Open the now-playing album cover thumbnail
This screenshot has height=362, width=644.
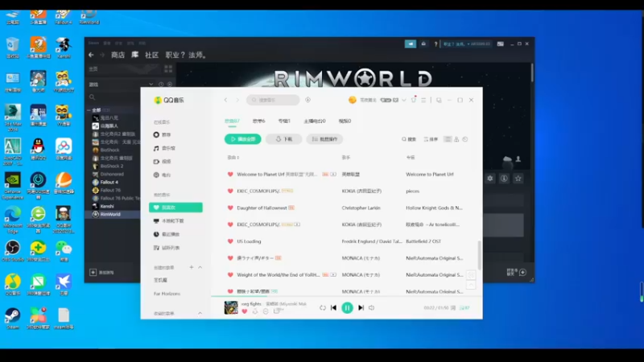pyautogui.click(x=231, y=307)
